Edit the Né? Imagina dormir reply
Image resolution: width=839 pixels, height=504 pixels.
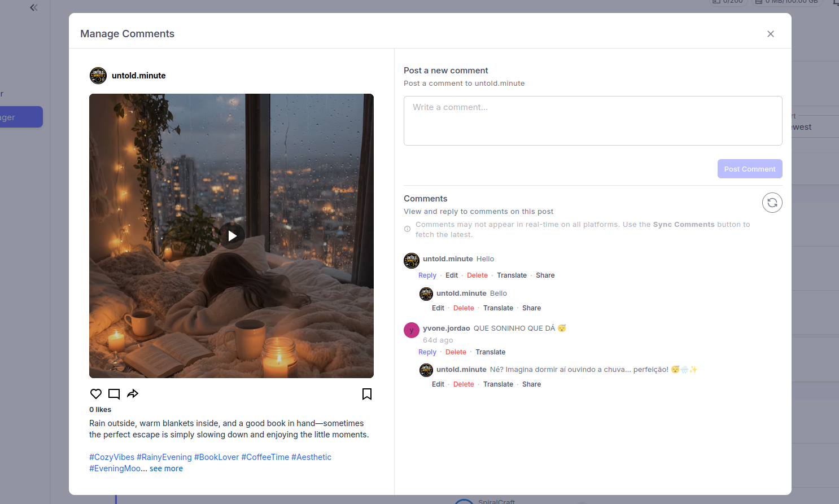[x=438, y=384]
